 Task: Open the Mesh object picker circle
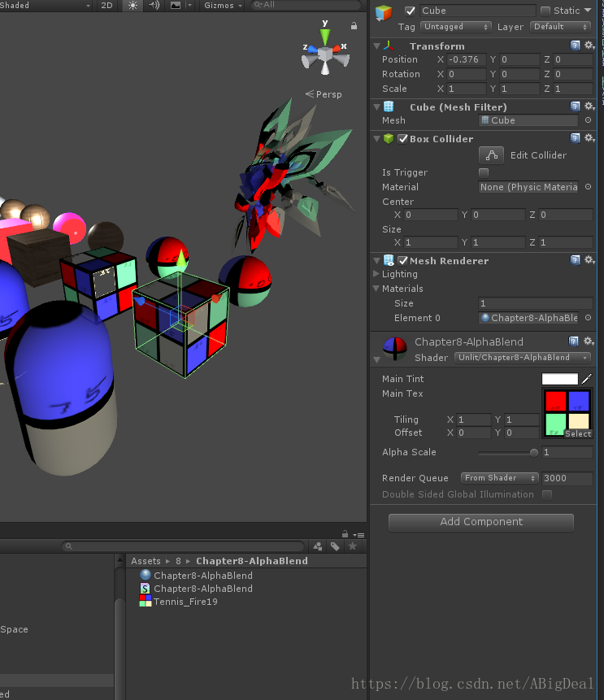(588, 120)
